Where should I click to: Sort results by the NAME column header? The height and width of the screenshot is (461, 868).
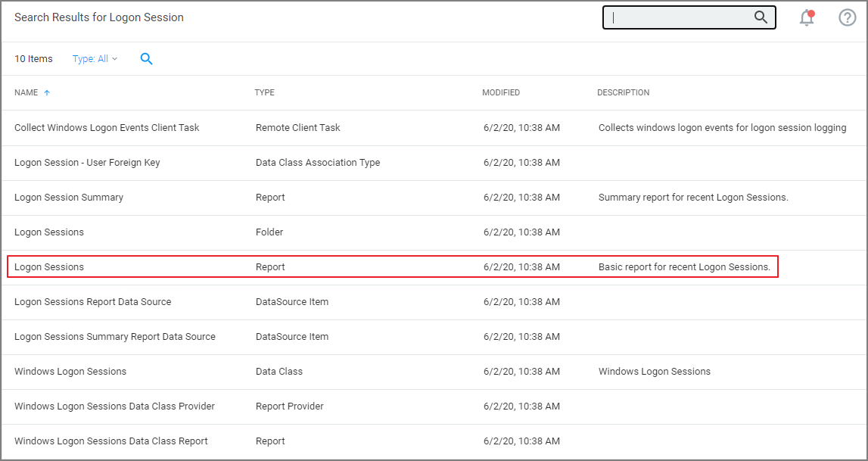[x=25, y=92]
